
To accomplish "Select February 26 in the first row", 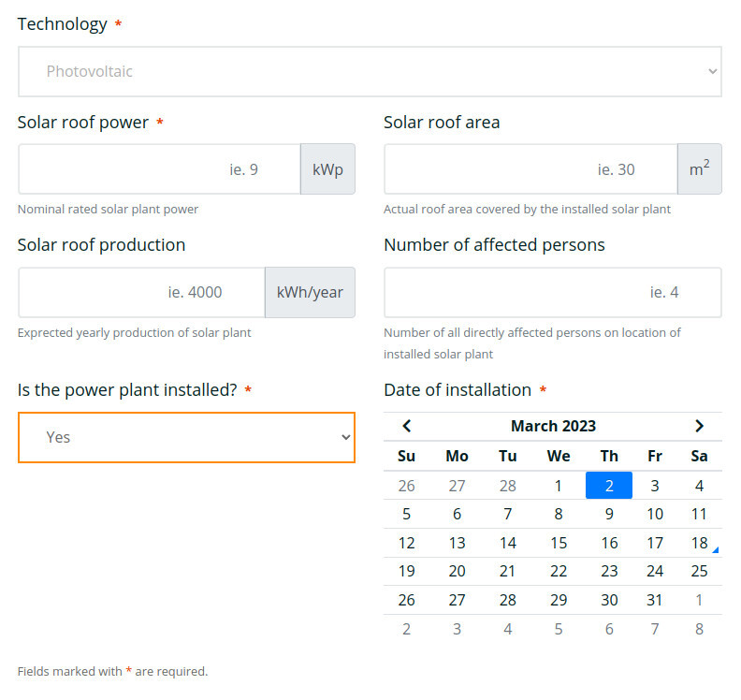I will point(407,486).
